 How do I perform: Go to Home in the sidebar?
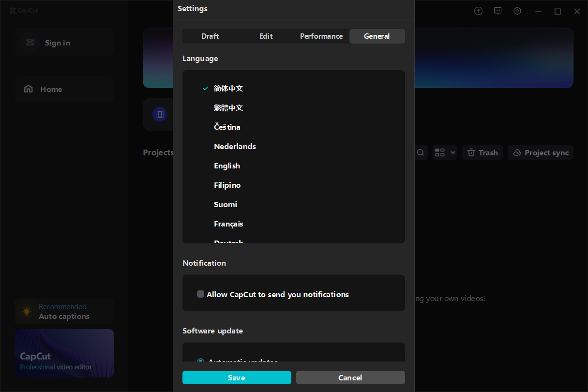(64, 89)
